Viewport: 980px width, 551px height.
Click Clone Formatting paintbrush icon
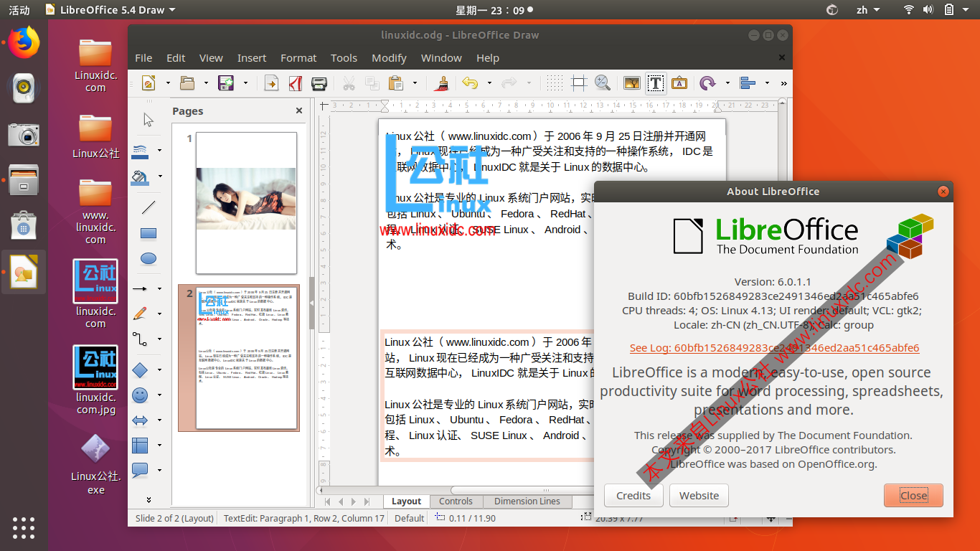tap(443, 83)
